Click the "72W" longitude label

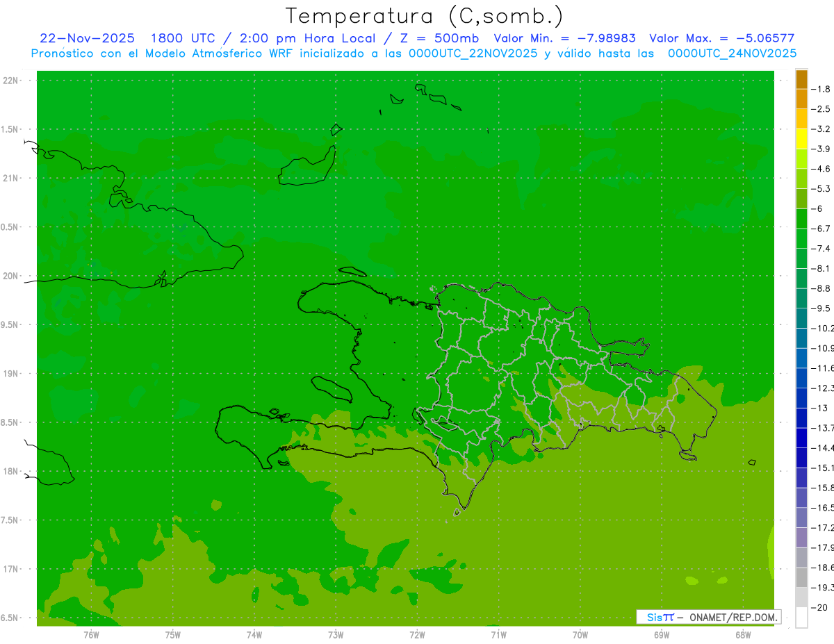click(417, 634)
